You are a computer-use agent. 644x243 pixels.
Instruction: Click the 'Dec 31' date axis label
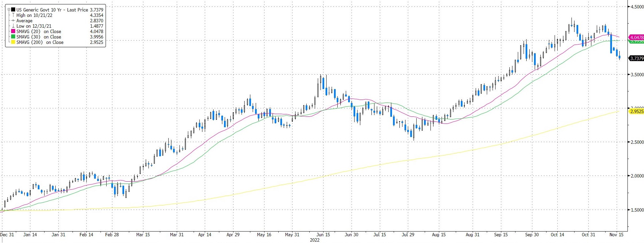[7, 235]
